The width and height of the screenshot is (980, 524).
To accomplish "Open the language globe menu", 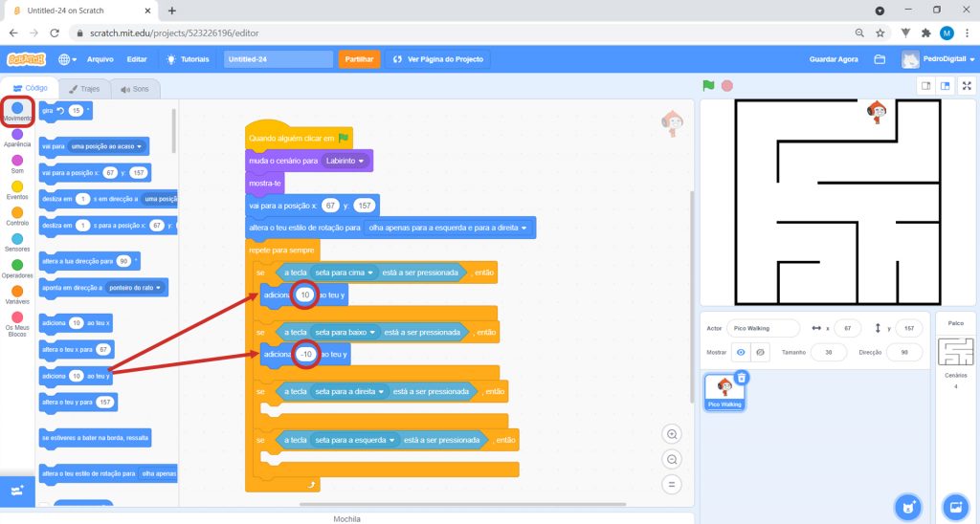I will click(x=67, y=59).
